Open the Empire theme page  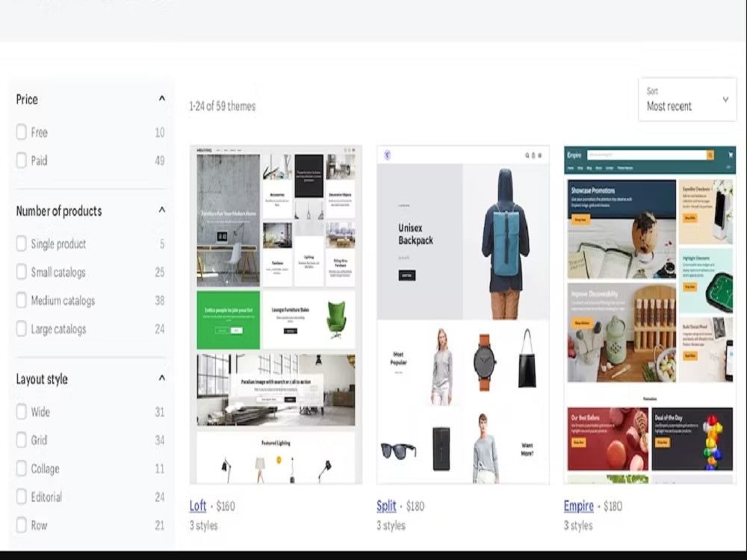pyautogui.click(x=577, y=506)
